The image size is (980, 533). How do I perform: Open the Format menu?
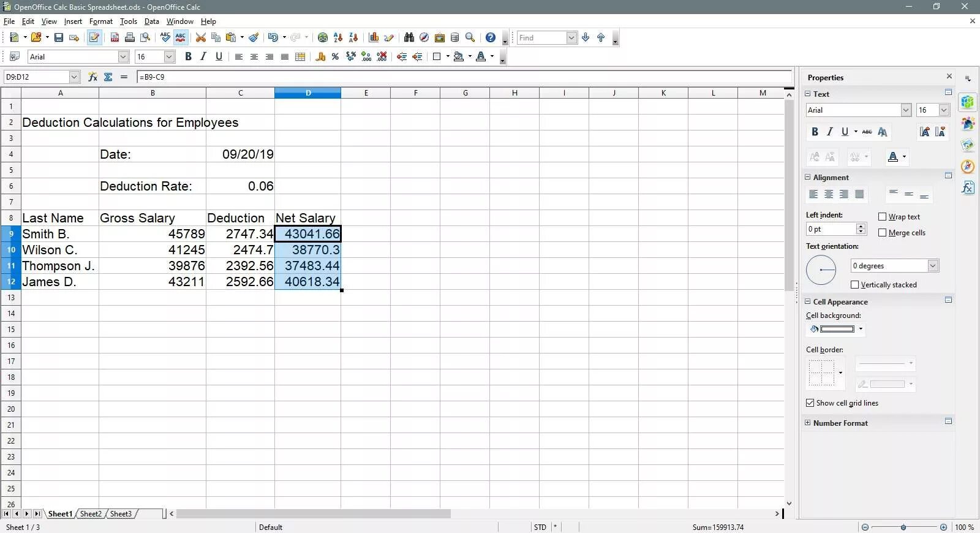point(101,21)
